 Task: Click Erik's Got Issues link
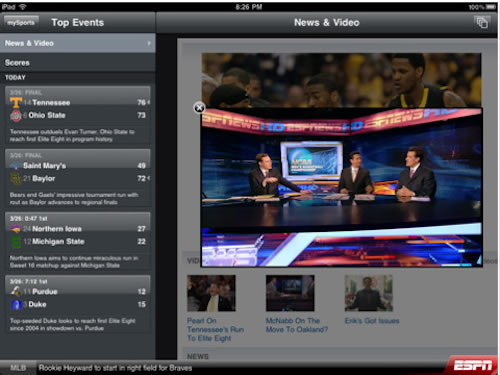[372, 321]
